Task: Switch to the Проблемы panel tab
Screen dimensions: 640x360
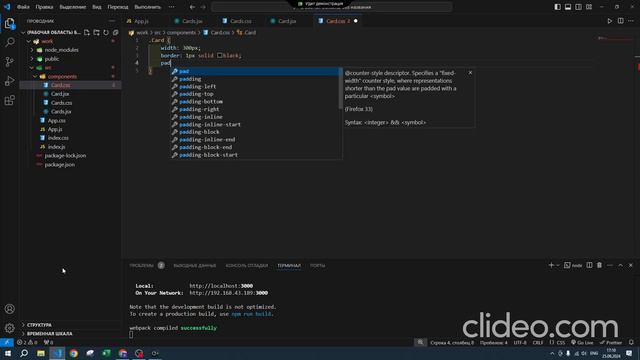Action: click(141, 265)
